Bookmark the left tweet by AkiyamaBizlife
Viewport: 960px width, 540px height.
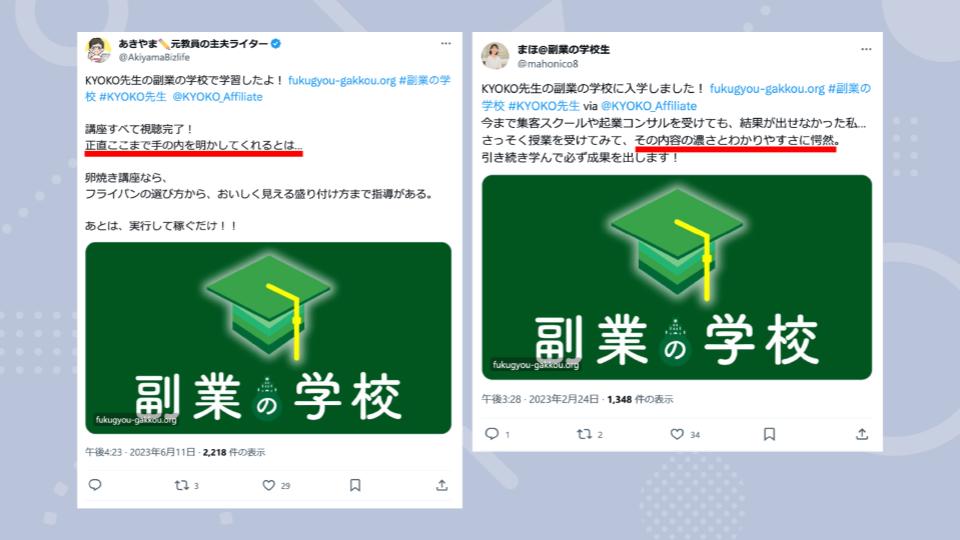[355, 485]
